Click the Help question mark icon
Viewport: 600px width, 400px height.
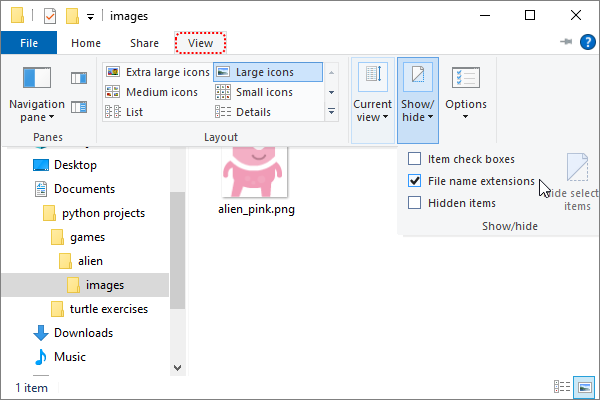pos(587,42)
